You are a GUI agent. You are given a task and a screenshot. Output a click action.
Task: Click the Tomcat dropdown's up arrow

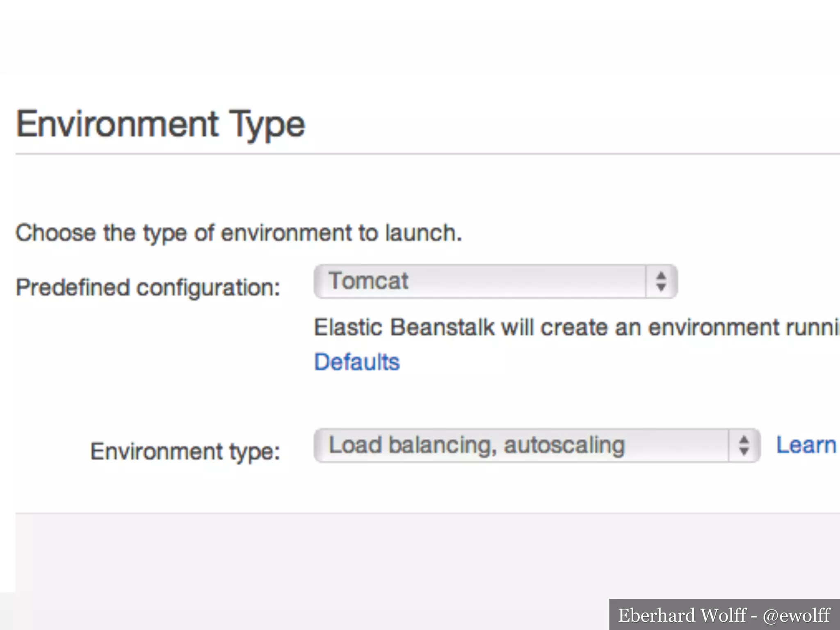point(661,275)
